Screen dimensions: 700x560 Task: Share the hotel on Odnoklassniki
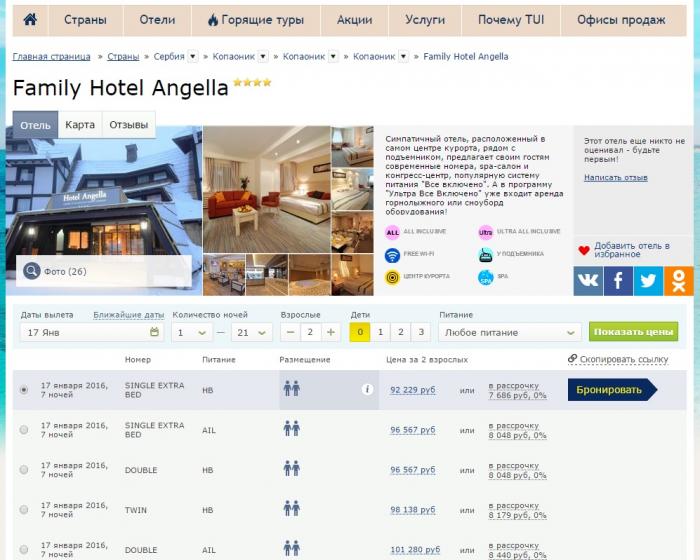tap(679, 281)
